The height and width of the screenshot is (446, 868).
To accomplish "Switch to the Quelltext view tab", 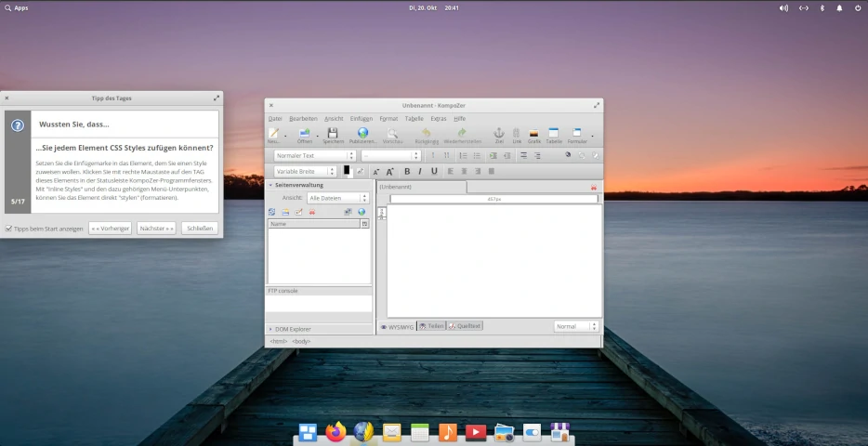I will point(465,326).
